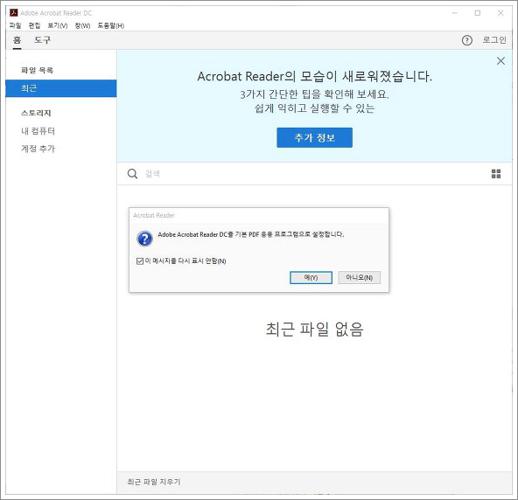The height and width of the screenshot is (500, 518).
Task: Click 최근 파일 지우기 at the bottom
Action: coord(154,482)
